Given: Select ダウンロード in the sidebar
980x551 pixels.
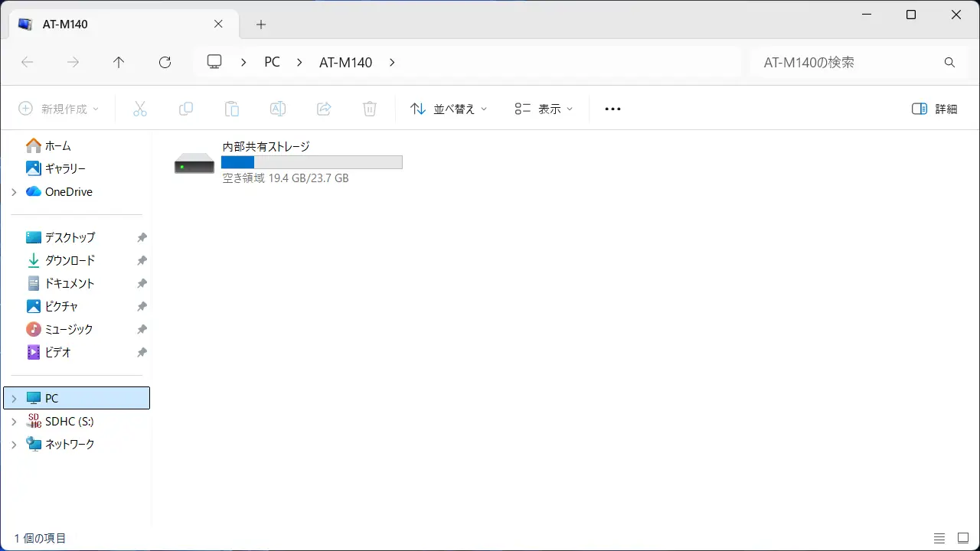Looking at the screenshot, I should (x=70, y=260).
